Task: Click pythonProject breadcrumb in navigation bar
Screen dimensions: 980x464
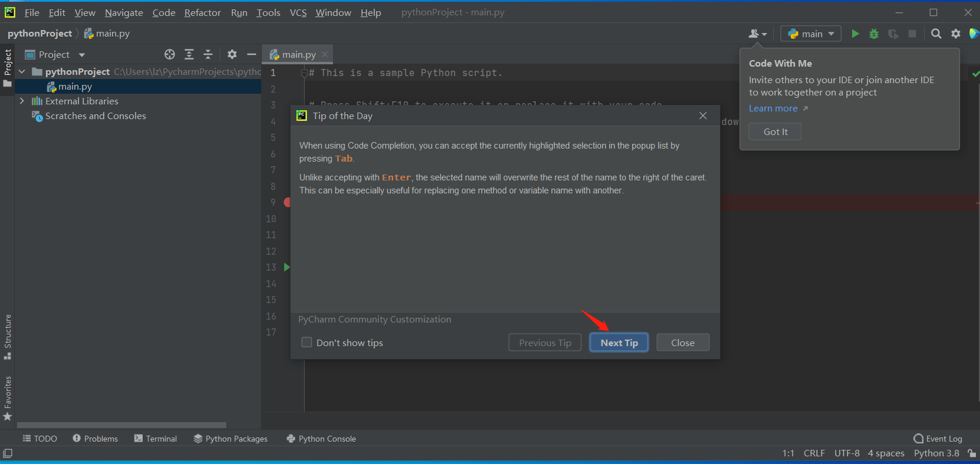Action: 39,34
